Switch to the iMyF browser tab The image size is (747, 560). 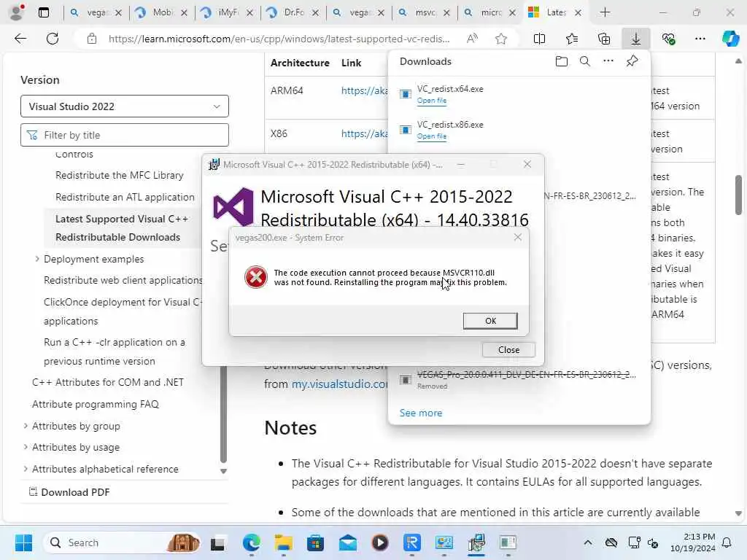(227, 12)
